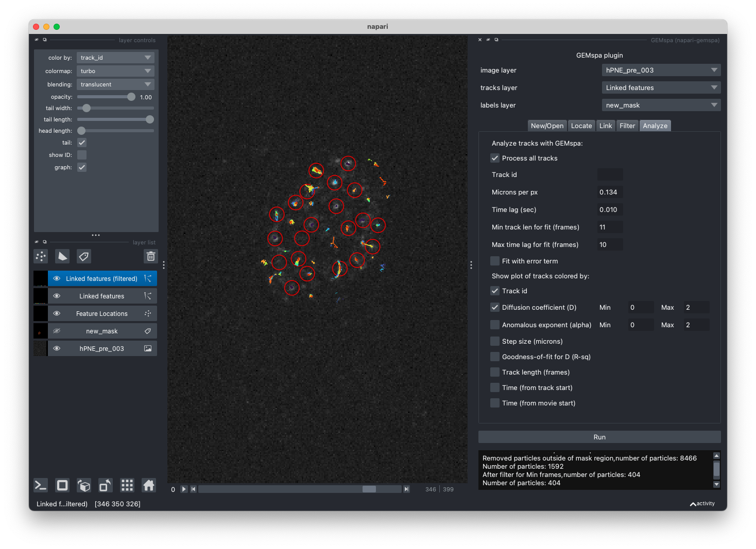Switch to the Filter tab
The height and width of the screenshot is (549, 756).
(627, 126)
